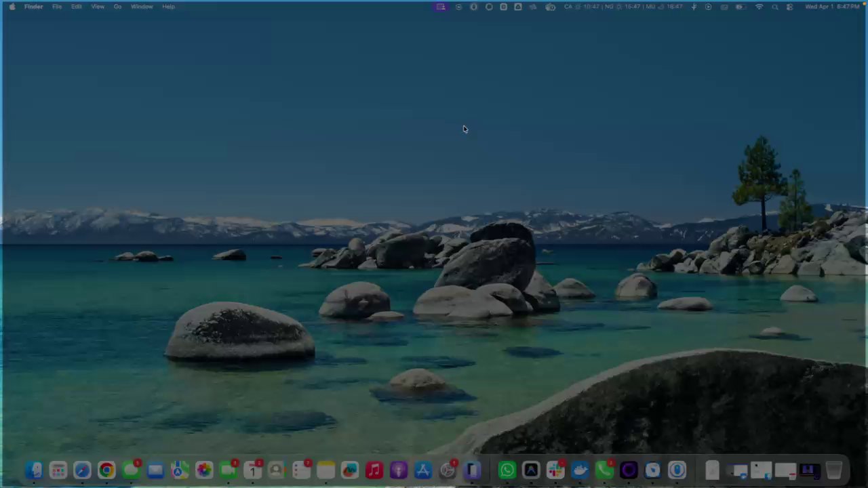Open the Trash in the Dock

click(x=834, y=470)
